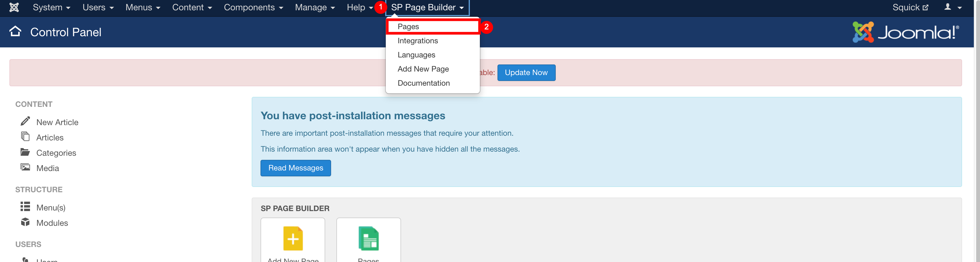Screen dimensions: 980x262
Task: Open the Squick site preview link
Action: point(910,7)
